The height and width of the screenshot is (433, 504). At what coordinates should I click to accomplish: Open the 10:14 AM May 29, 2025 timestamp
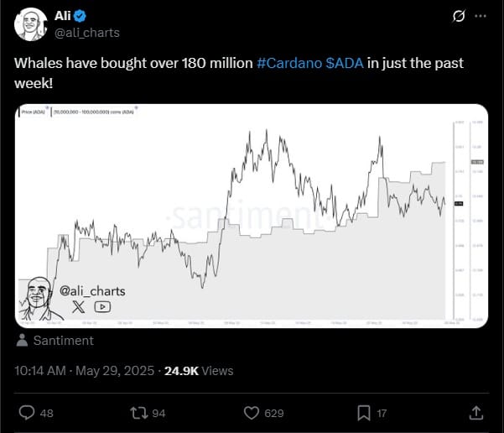(x=85, y=371)
